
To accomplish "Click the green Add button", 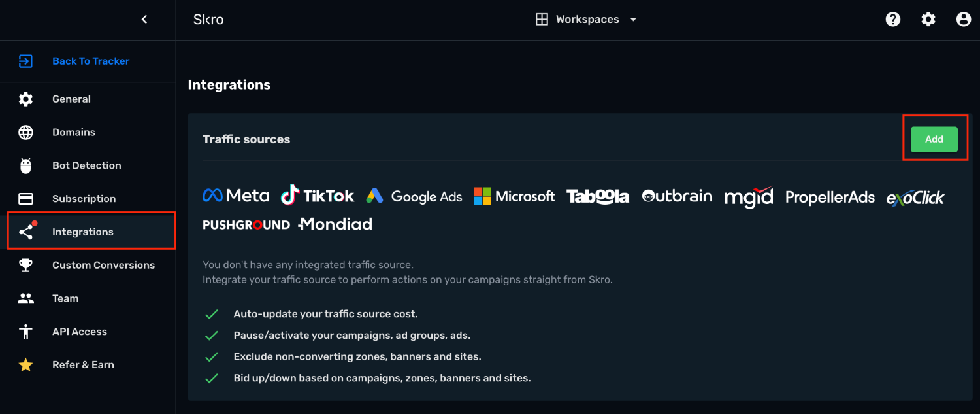I will click(x=934, y=139).
